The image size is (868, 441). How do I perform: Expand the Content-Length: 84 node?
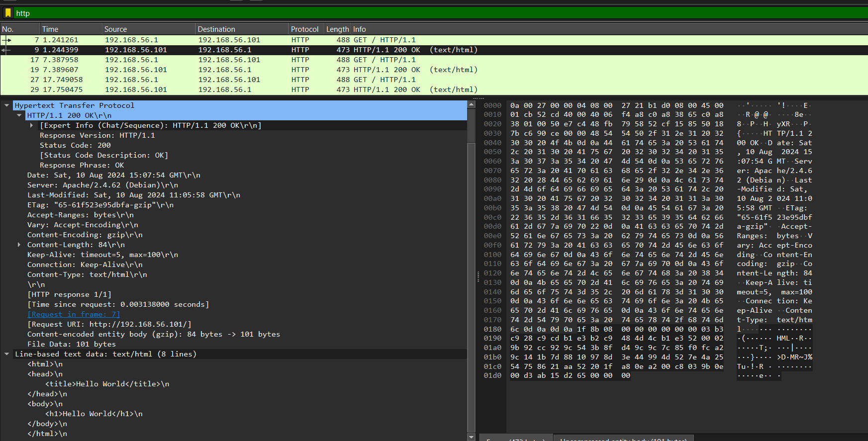pos(19,245)
